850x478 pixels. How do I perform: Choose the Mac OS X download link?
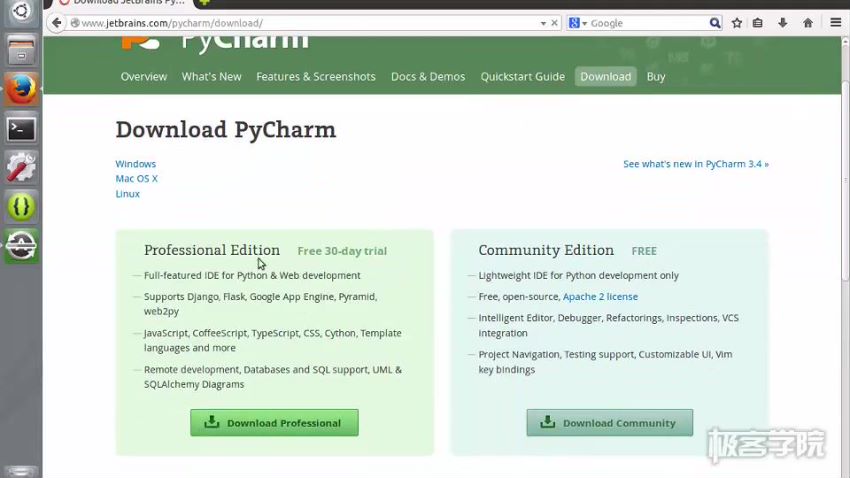click(137, 178)
